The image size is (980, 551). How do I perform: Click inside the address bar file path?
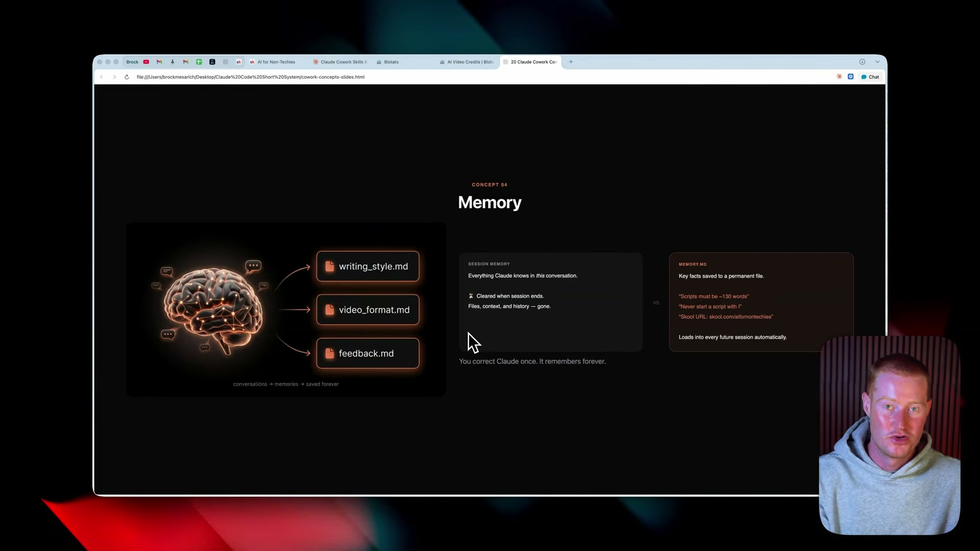coord(250,77)
